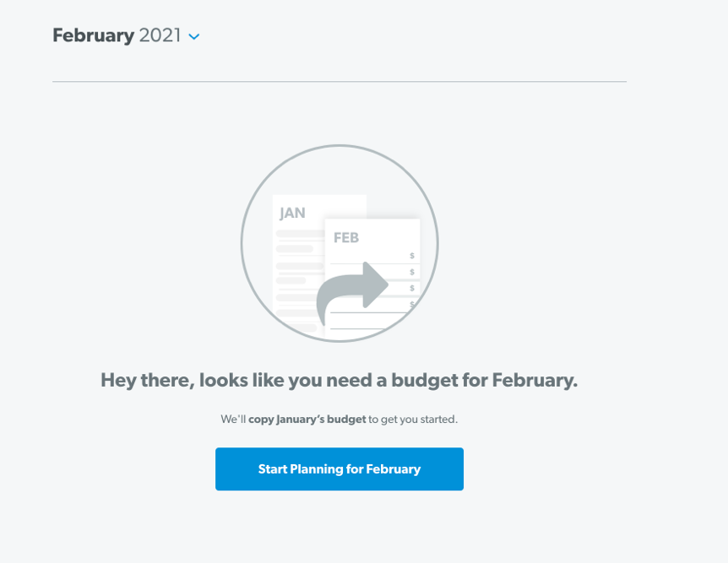Click the third dollar sign on FEB sheet
Screen dimensions: 728x563
(x=412, y=288)
